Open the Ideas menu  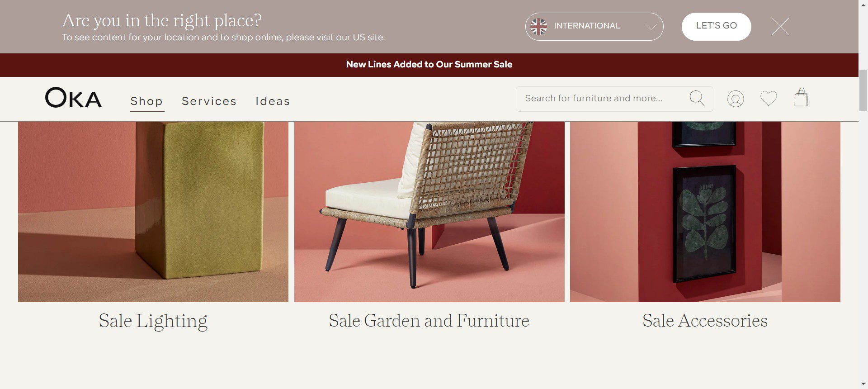tap(273, 101)
